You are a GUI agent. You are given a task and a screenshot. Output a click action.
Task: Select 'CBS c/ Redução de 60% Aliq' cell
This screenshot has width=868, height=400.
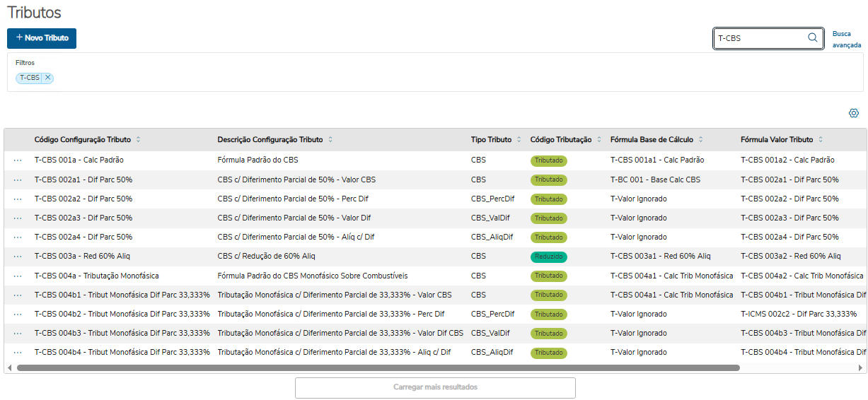[x=266, y=256]
